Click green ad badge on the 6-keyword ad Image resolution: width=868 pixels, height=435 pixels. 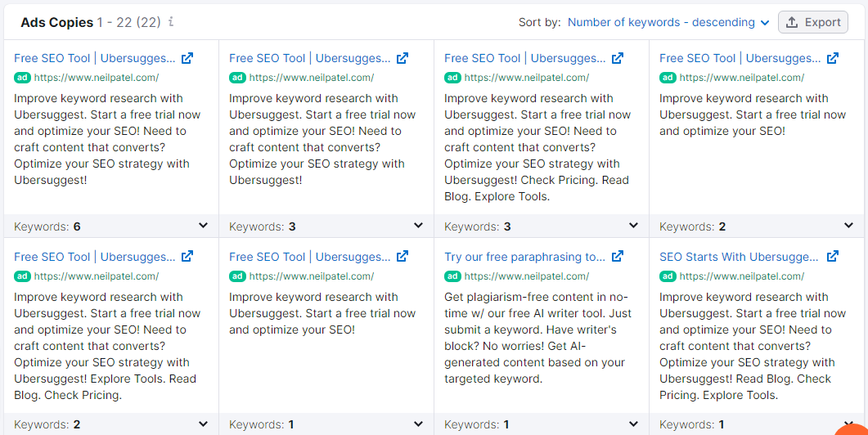click(x=23, y=78)
